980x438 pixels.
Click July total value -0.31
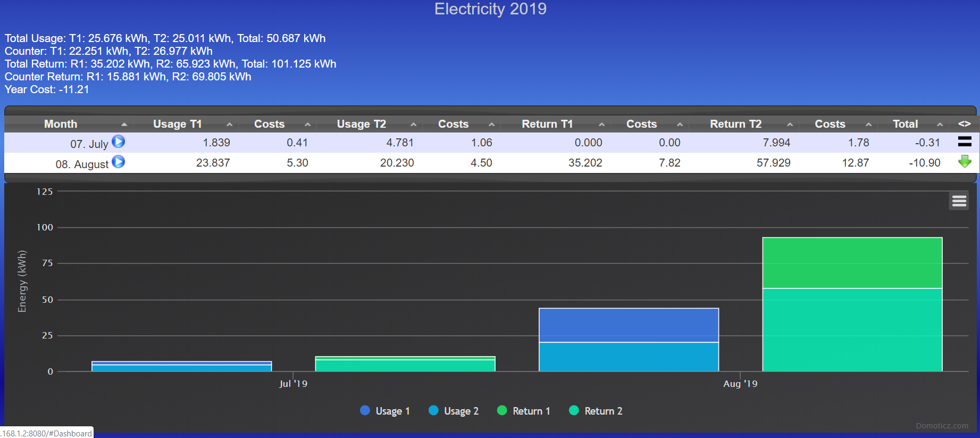tap(927, 143)
